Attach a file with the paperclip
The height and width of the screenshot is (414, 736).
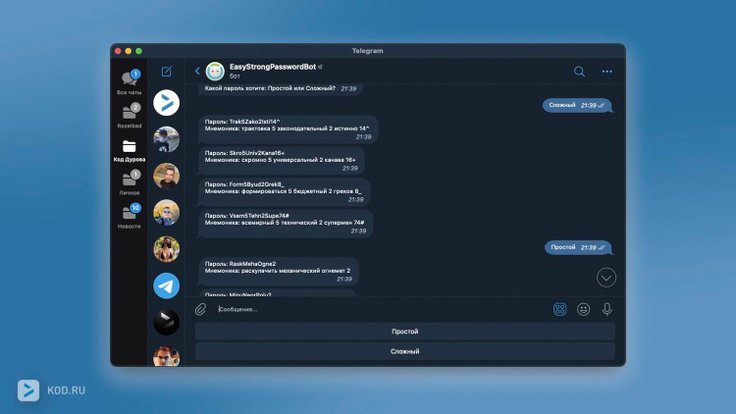point(200,309)
